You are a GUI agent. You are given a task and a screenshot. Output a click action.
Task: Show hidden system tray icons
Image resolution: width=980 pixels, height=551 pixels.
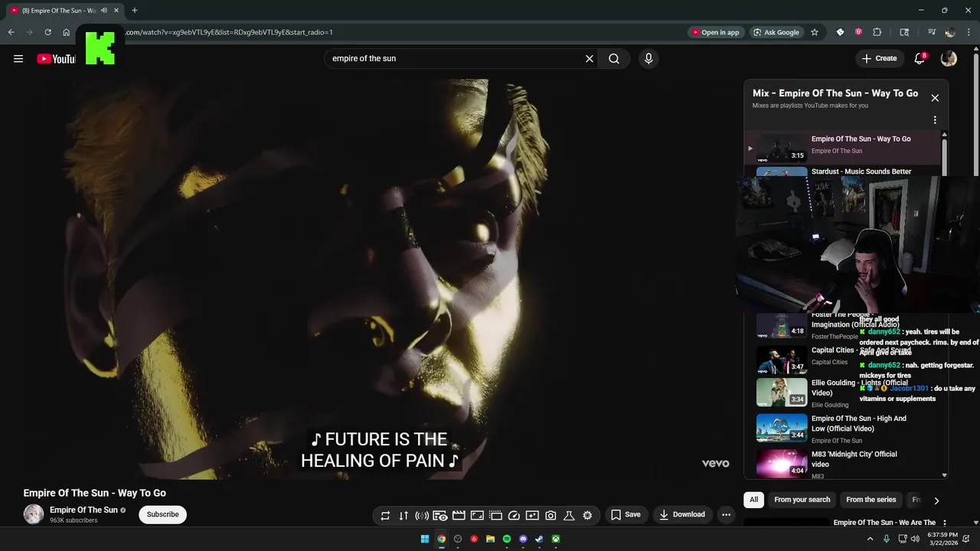tap(870, 539)
